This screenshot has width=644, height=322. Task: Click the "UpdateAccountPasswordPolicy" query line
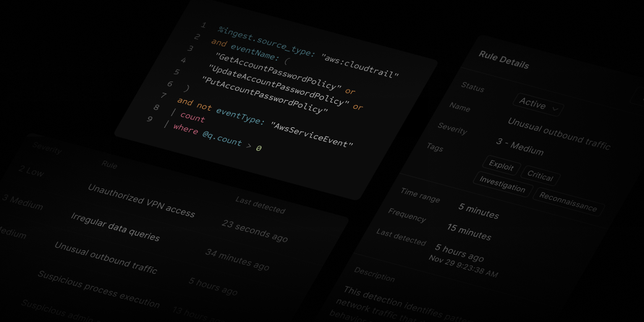click(x=279, y=84)
